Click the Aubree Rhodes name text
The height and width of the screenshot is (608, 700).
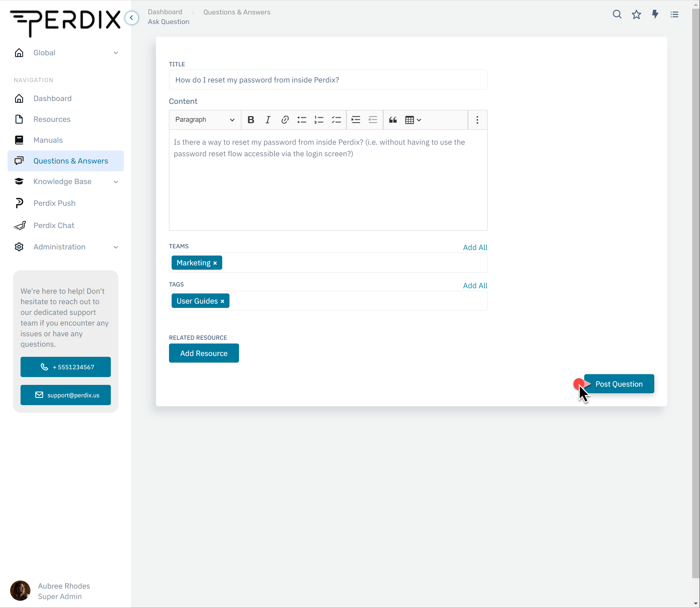pyautogui.click(x=64, y=586)
